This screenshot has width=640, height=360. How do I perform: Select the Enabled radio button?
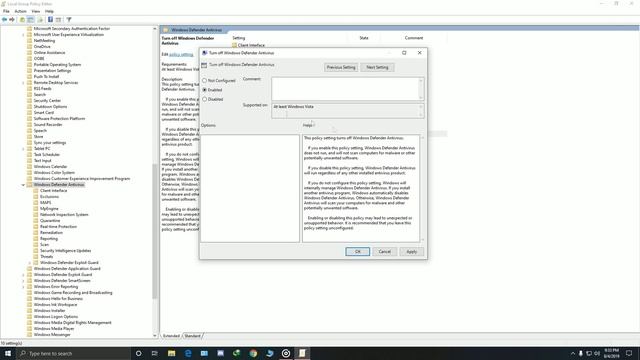(x=204, y=90)
